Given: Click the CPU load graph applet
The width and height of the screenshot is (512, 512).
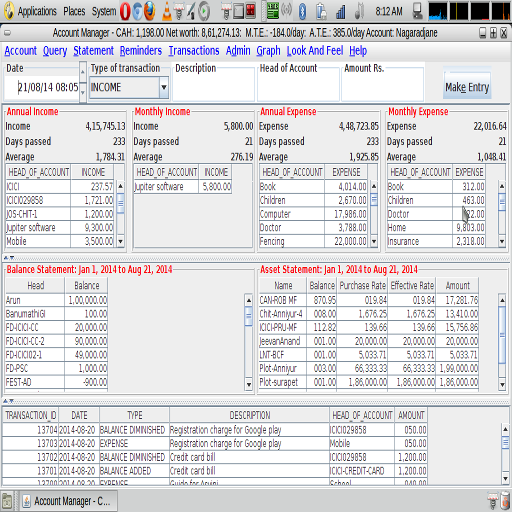Looking at the screenshot, I should (438, 11).
